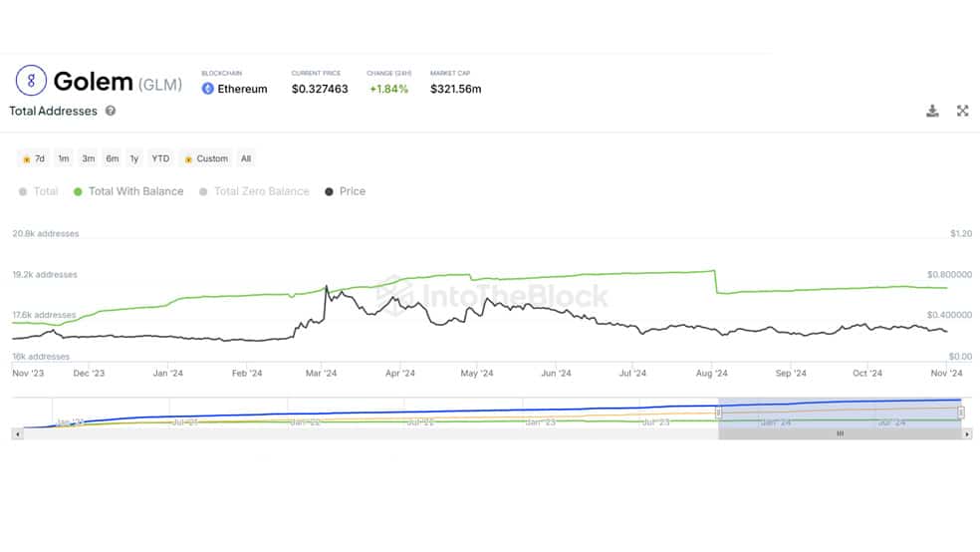
Task: Select the 1y time range
Action: 134,158
